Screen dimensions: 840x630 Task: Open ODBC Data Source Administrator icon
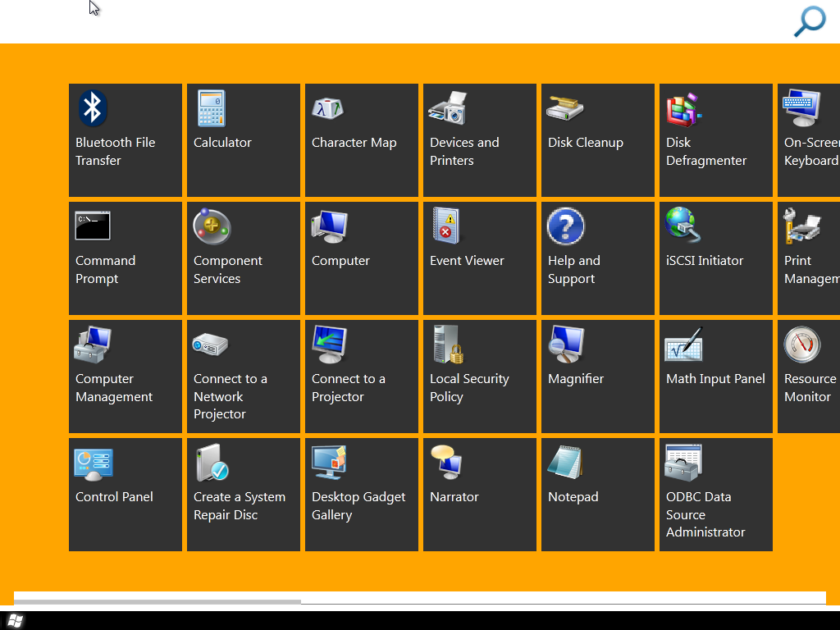(683, 463)
